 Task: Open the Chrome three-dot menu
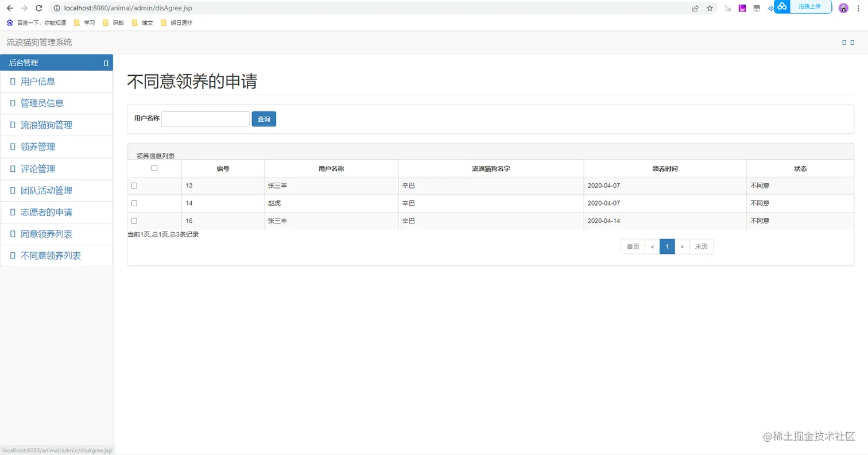(x=858, y=8)
